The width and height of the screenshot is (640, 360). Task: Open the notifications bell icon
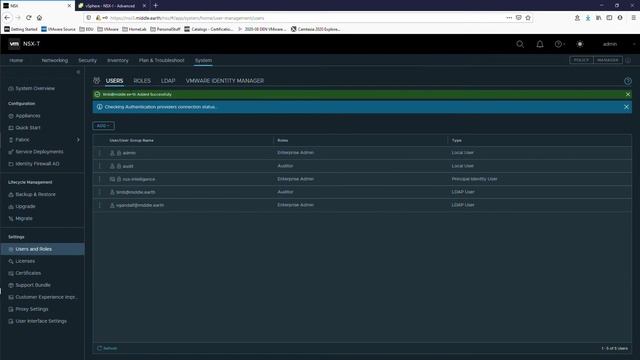coord(540,44)
